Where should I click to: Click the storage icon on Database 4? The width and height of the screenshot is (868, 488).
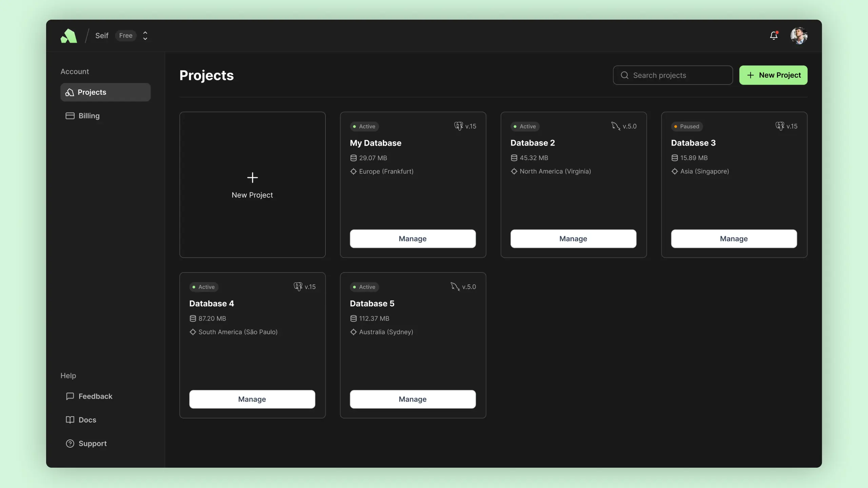point(193,318)
